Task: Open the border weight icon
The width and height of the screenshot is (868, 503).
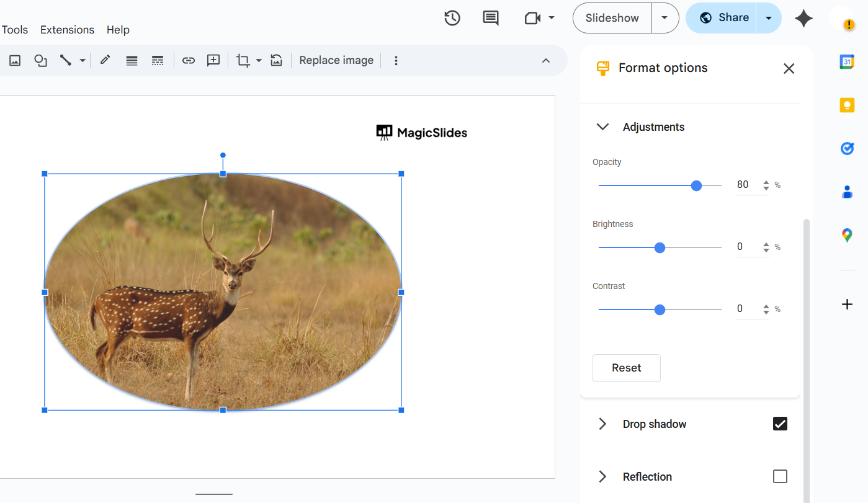Action: click(x=132, y=60)
